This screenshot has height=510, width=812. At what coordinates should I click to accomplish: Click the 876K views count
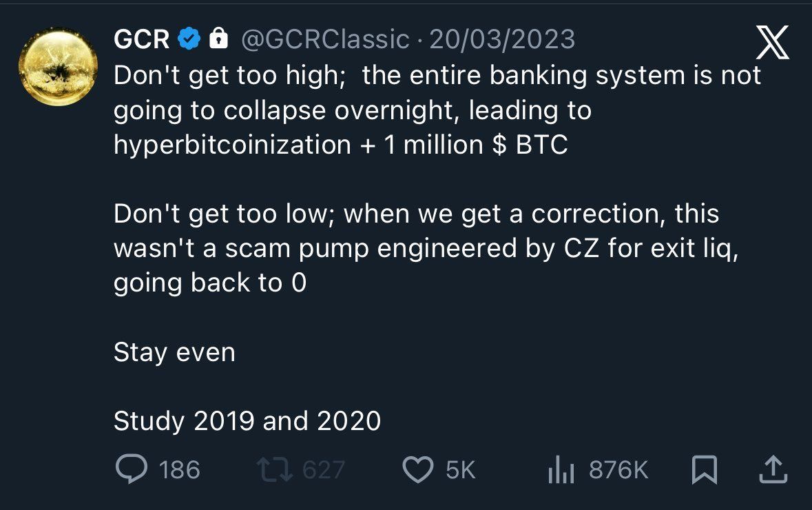[618, 469]
